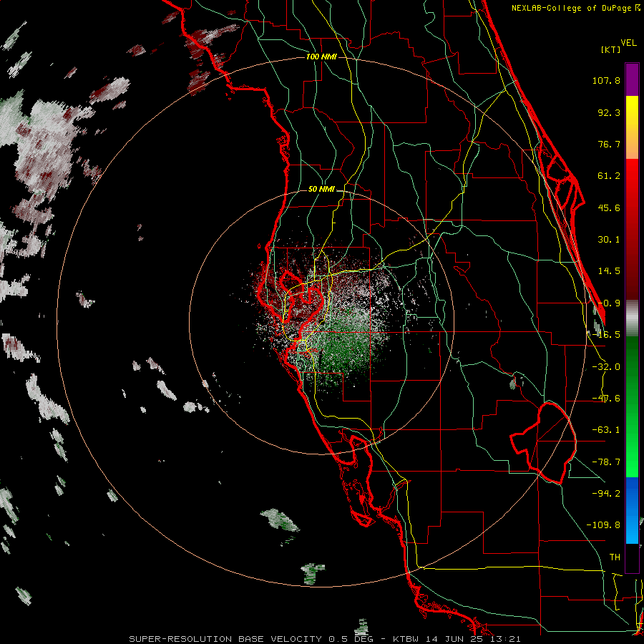Click the -32.0 velocity scale value
This screenshot has width=644, height=644.
[606, 367]
